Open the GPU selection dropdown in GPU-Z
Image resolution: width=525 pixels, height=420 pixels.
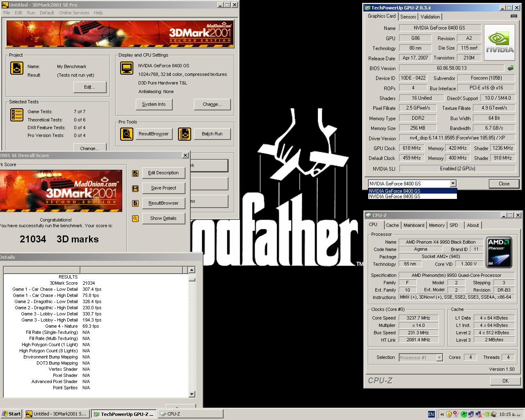[x=453, y=184]
